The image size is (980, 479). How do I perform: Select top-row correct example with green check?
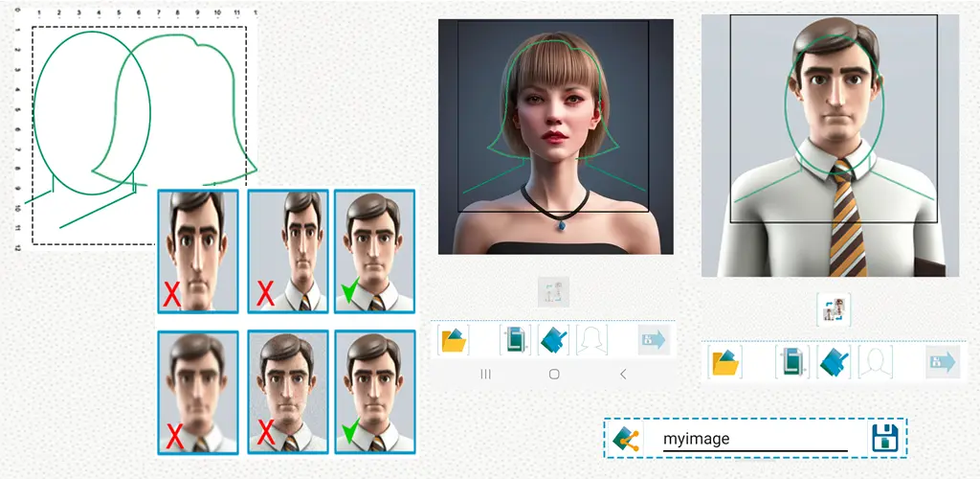pyautogui.click(x=375, y=251)
